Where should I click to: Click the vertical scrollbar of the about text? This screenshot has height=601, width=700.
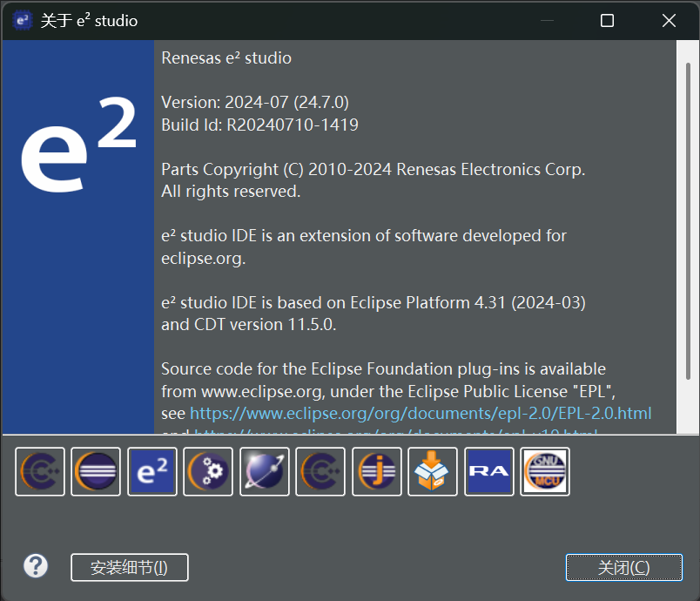[688, 221]
